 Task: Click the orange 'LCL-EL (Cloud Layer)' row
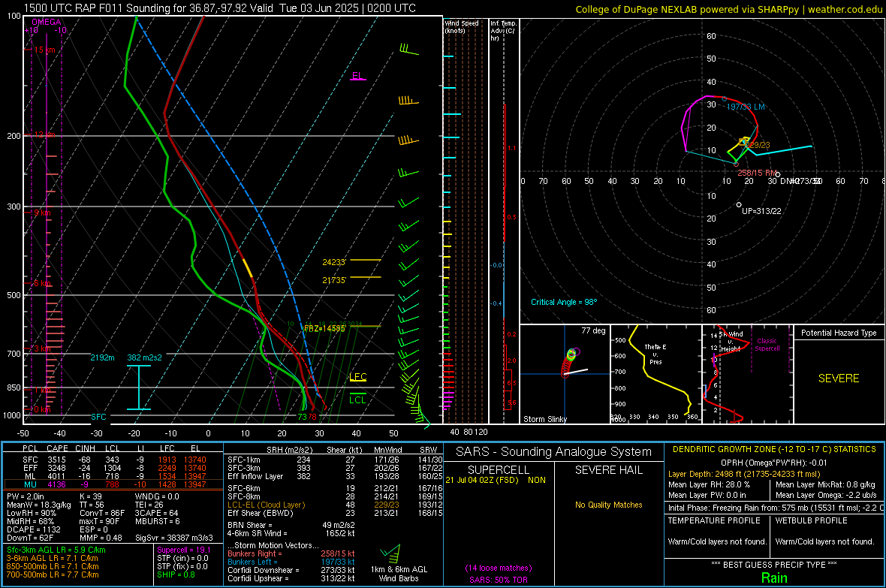pyautogui.click(x=335, y=505)
